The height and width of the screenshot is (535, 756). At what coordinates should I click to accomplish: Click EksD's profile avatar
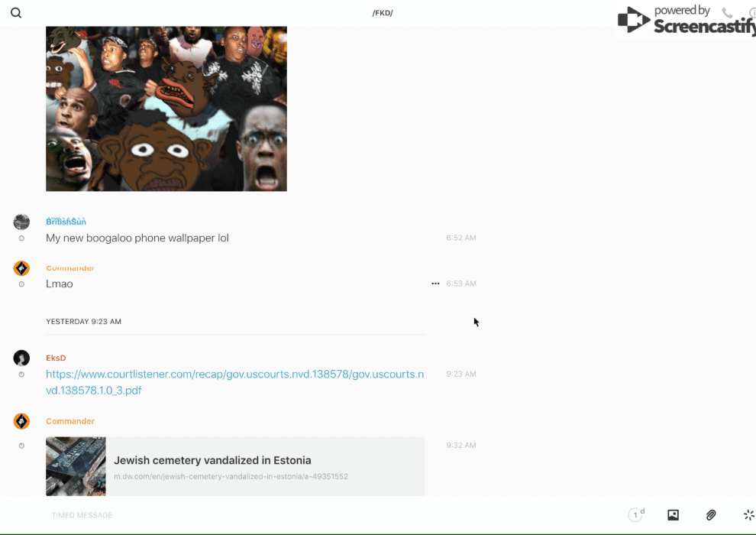point(21,358)
